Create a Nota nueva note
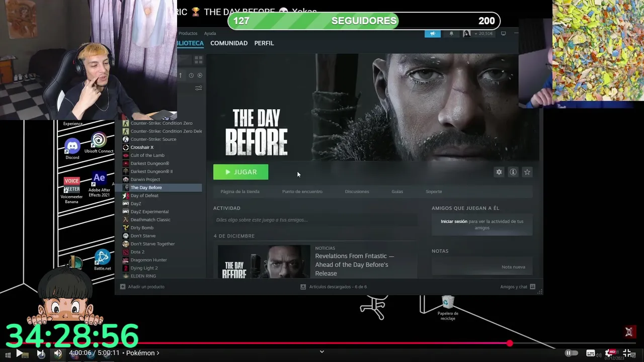Screen dimensions: 644x362 click(x=513, y=267)
